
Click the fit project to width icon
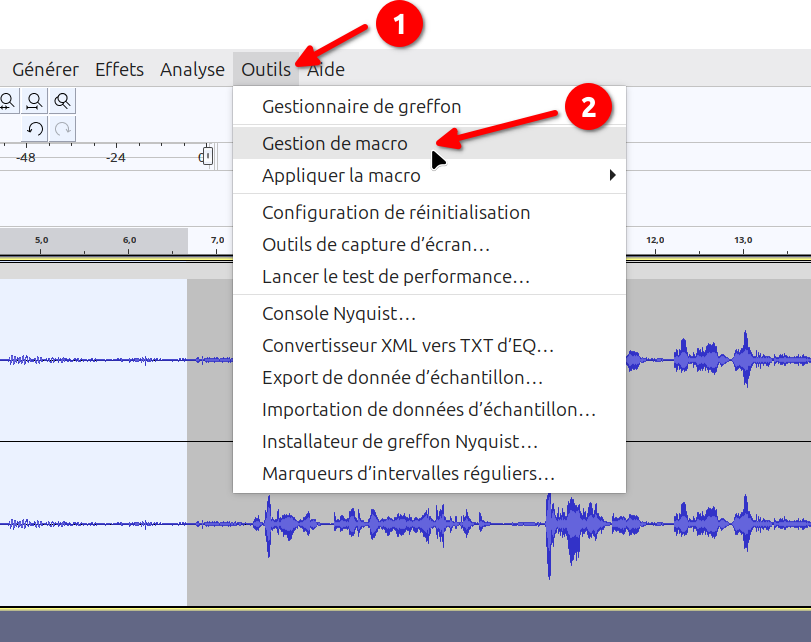click(x=35, y=101)
